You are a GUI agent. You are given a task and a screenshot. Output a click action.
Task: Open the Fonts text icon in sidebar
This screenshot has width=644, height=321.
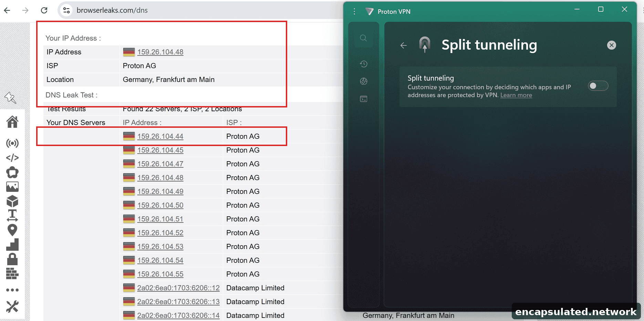[x=12, y=215]
